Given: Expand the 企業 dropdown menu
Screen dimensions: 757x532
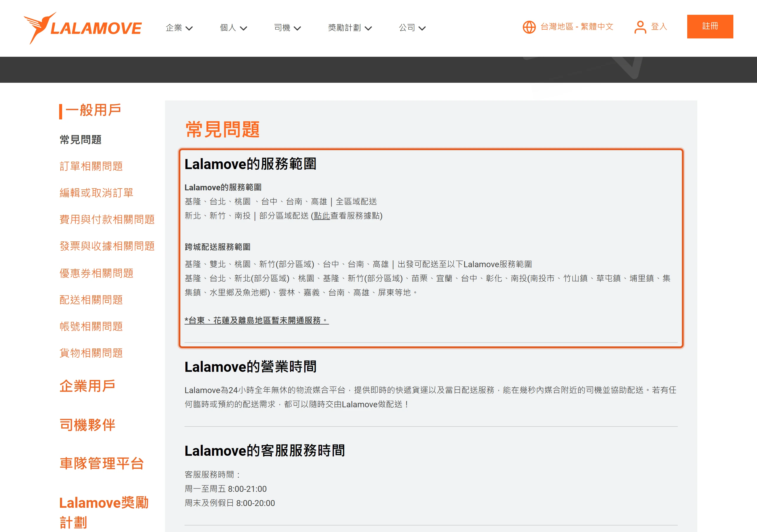Looking at the screenshot, I should click(x=179, y=28).
